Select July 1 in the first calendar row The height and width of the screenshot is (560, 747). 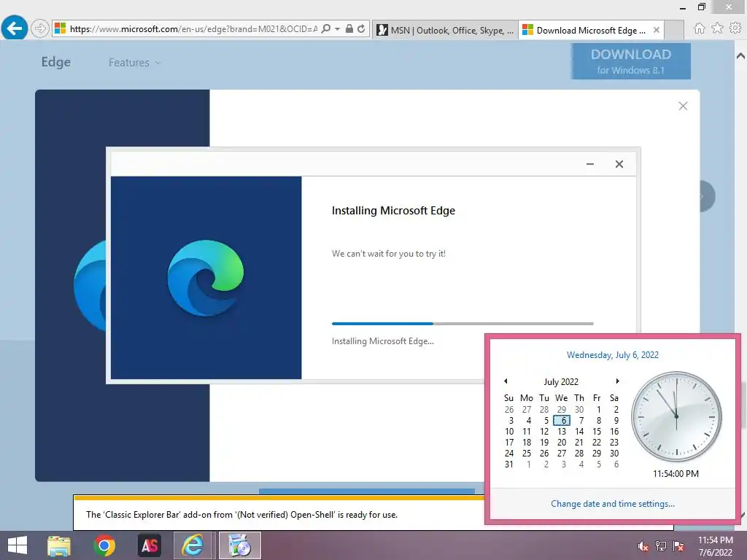(x=598, y=410)
